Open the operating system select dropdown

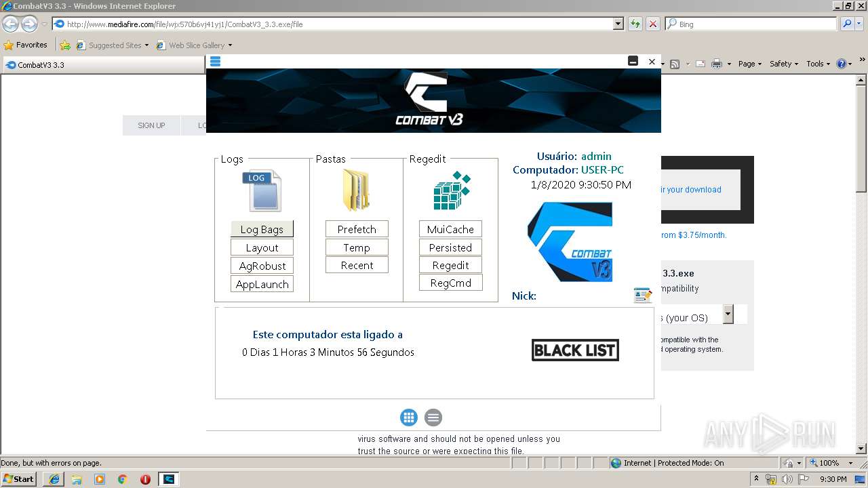[728, 314]
